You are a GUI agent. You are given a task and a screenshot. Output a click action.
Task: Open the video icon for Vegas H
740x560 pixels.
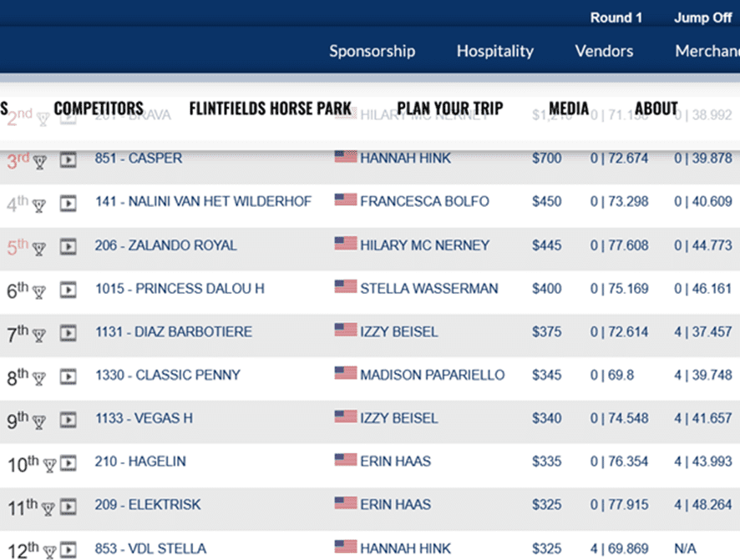pyautogui.click(x=68, y=420)
